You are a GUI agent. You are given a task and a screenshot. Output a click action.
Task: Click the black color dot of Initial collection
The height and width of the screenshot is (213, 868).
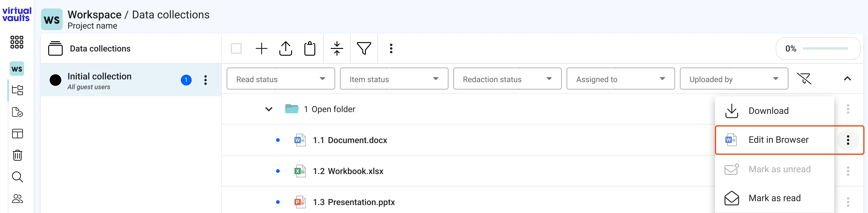click(55, 80)
